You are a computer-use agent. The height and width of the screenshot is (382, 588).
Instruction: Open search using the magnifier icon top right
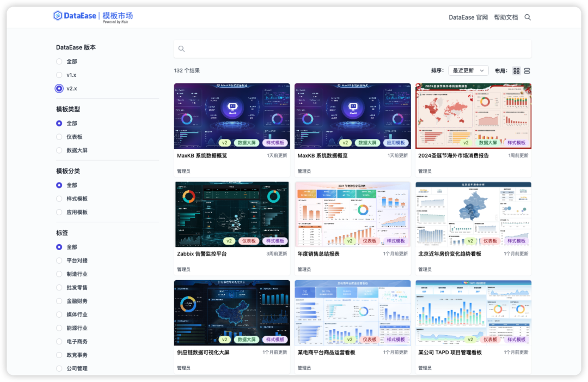(x=527, y=17)
